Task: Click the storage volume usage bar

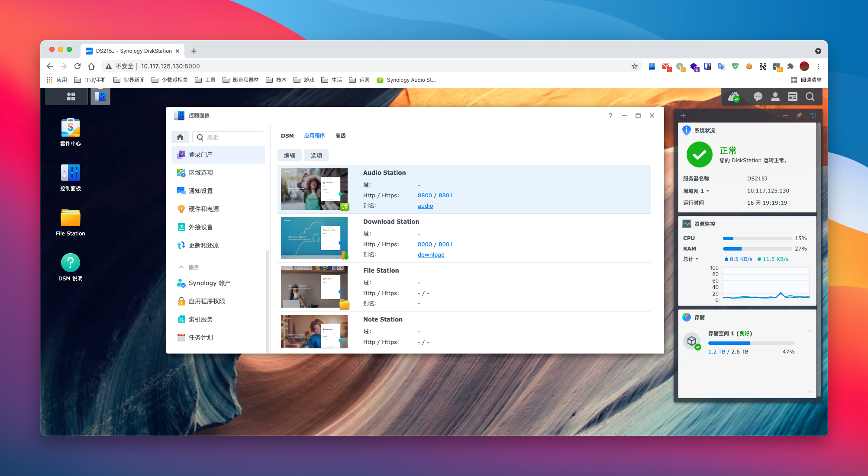Action: click(751, 343)
